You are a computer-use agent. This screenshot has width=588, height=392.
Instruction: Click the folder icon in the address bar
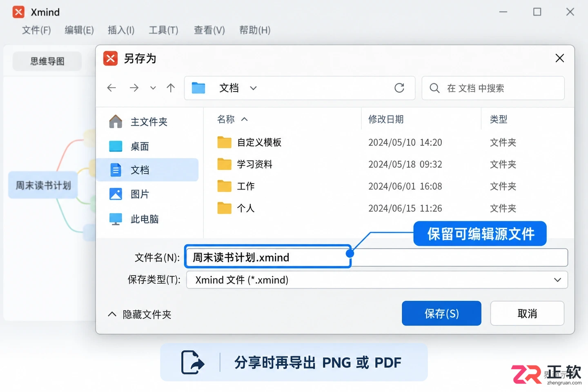coord(198,88)
